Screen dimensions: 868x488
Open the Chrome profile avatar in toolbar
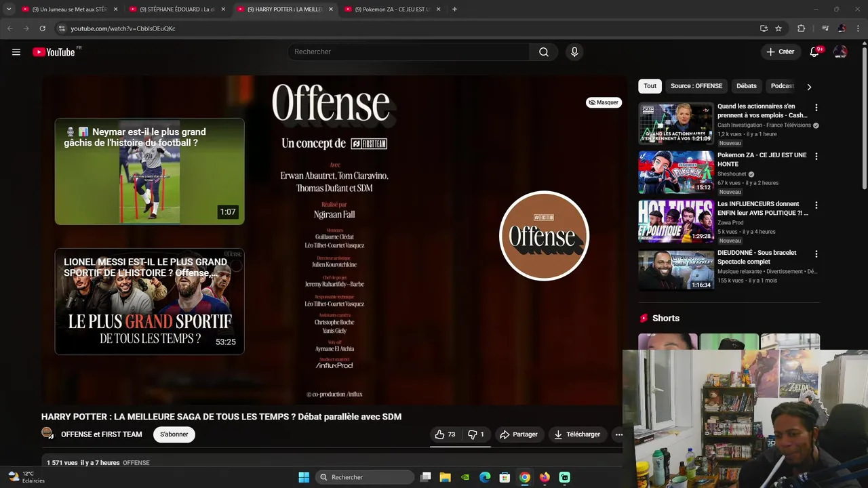(x=842, y=28)
